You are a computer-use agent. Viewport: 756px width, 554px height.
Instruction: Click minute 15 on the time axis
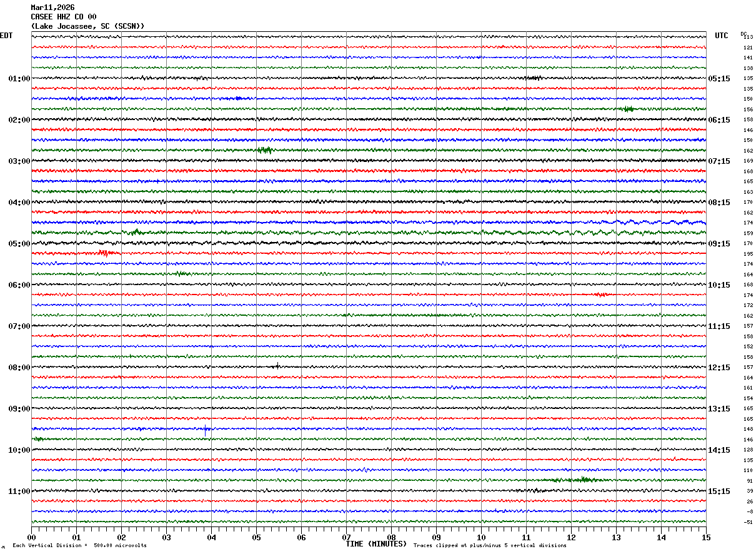706,537
